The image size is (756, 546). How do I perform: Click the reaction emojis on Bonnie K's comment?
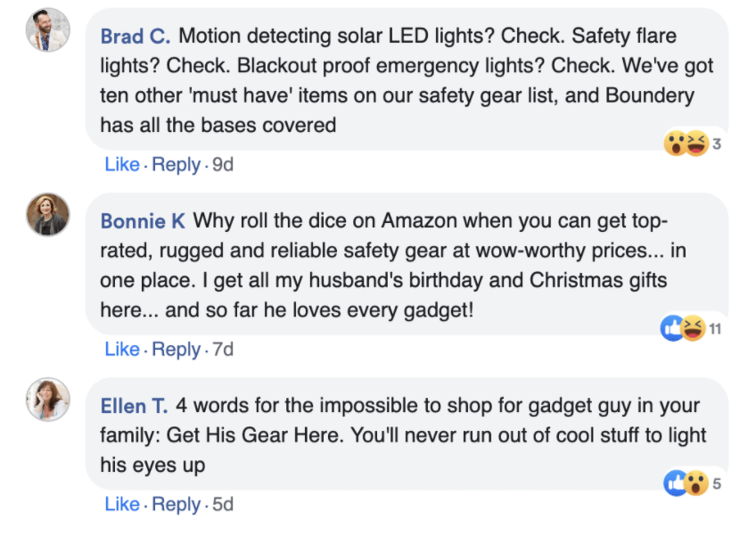point(683,329)
